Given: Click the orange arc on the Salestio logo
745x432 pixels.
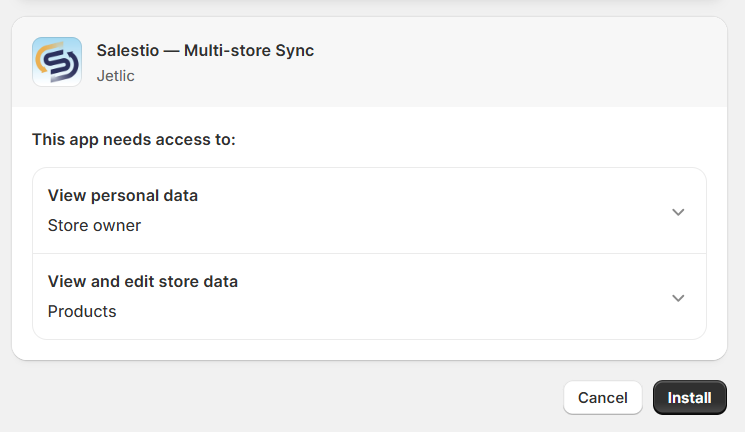Looking at the screenshot, I should click(44, 57).
